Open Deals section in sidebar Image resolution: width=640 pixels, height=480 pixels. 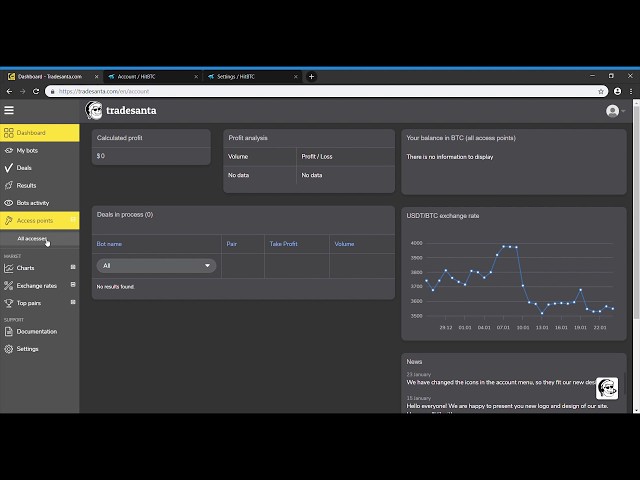click(40, 168)
